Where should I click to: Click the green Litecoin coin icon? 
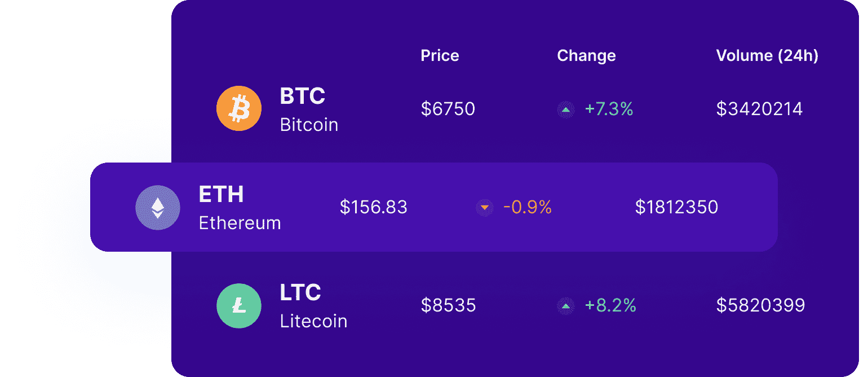coord(239,306)
